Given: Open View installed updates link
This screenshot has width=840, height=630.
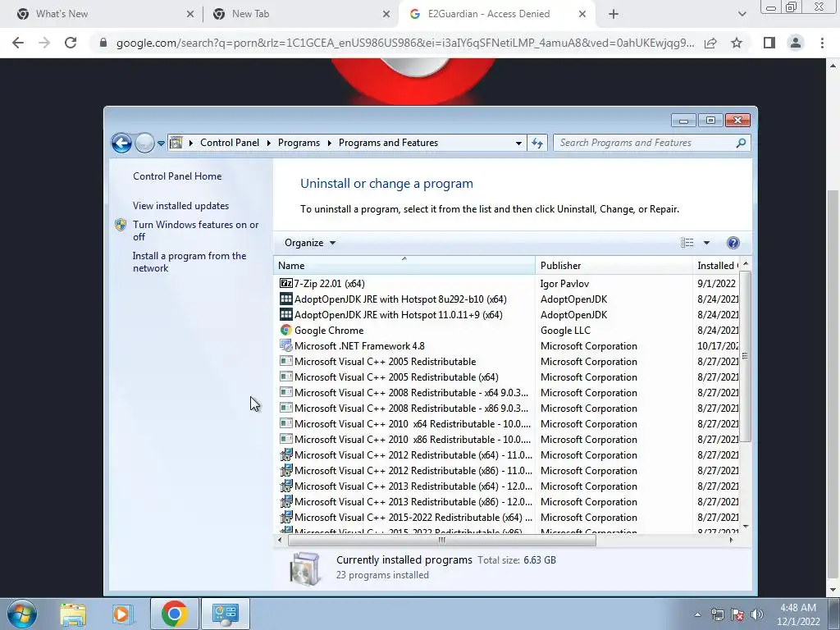Looking at the screenshot, I should click(180, 206).
